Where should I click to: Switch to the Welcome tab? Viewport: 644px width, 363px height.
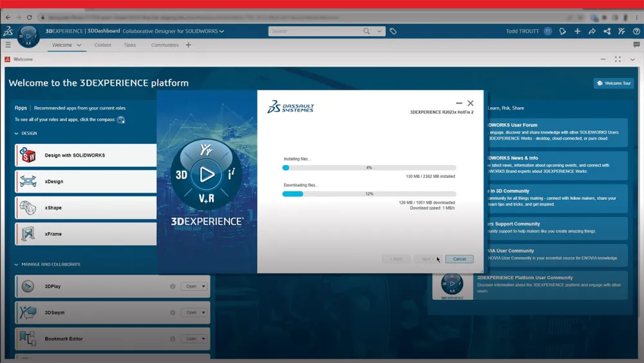(62, 45)
